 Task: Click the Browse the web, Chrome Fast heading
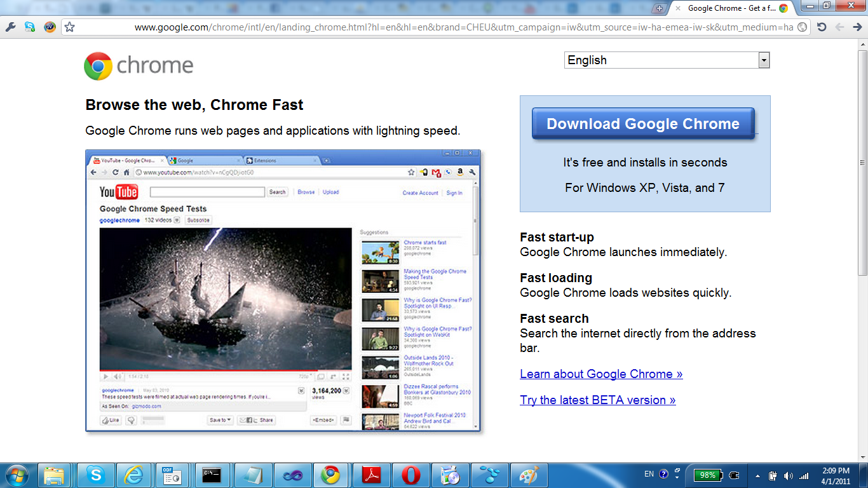coord(194,105)
